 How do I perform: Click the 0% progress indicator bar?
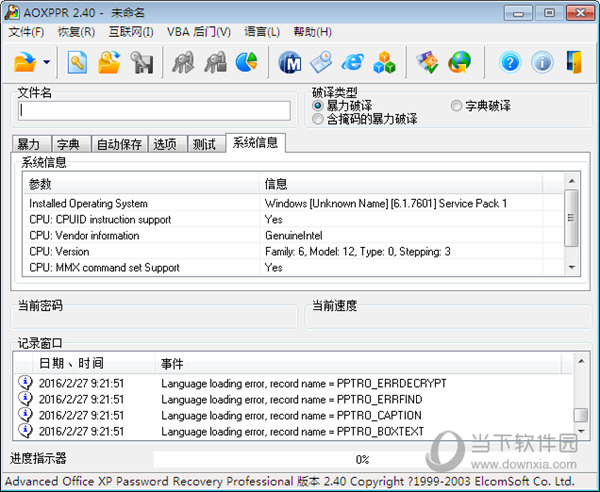[361, 459]
